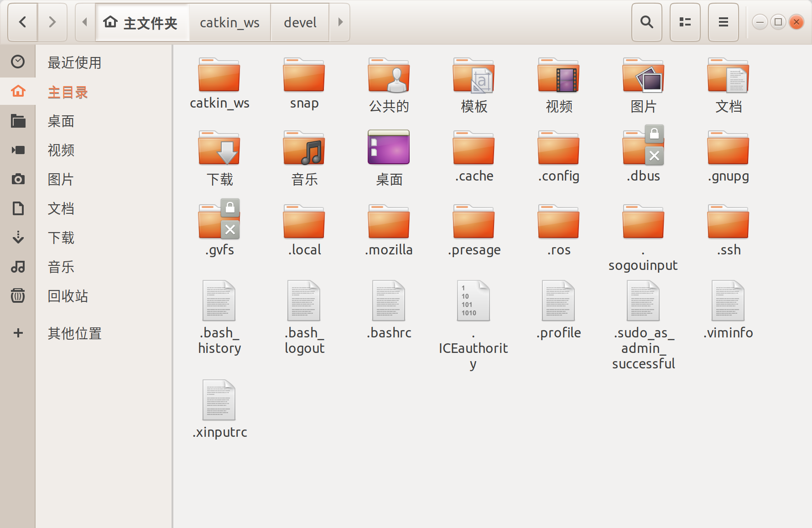Select the 公共的 public folder icon
812x528 pixels.
[389, 75]
